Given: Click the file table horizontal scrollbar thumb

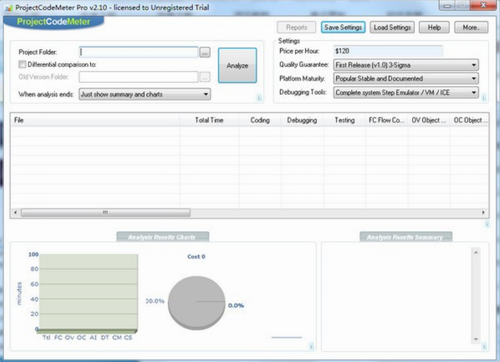Looking at the screenshot, I should coord(106,212).
